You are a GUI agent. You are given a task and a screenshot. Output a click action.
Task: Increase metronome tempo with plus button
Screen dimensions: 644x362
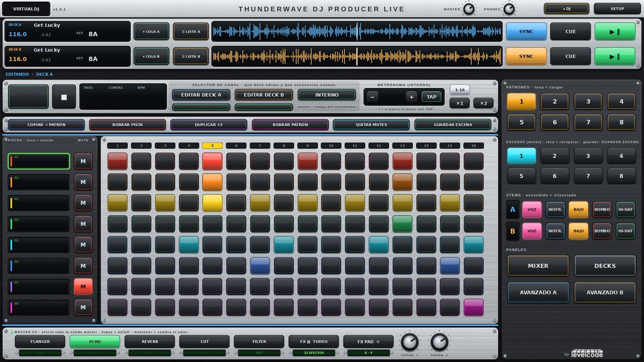click(x=411, y=97)
